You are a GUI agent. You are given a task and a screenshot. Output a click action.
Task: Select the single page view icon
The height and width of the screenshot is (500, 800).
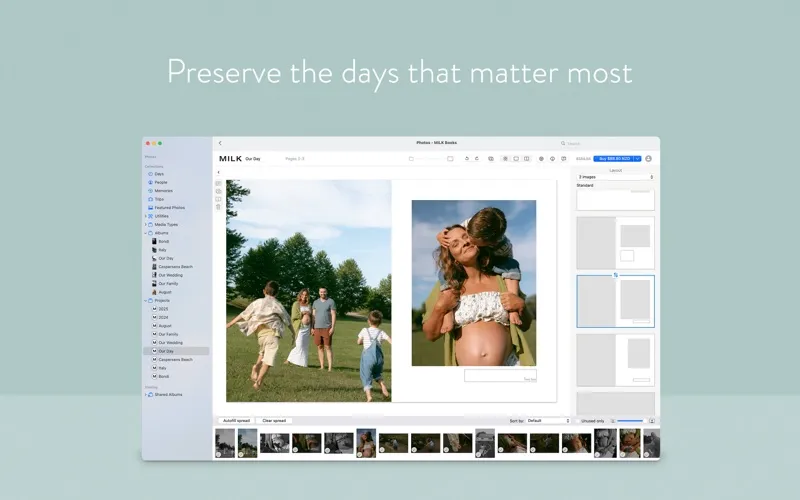point(516,159)
